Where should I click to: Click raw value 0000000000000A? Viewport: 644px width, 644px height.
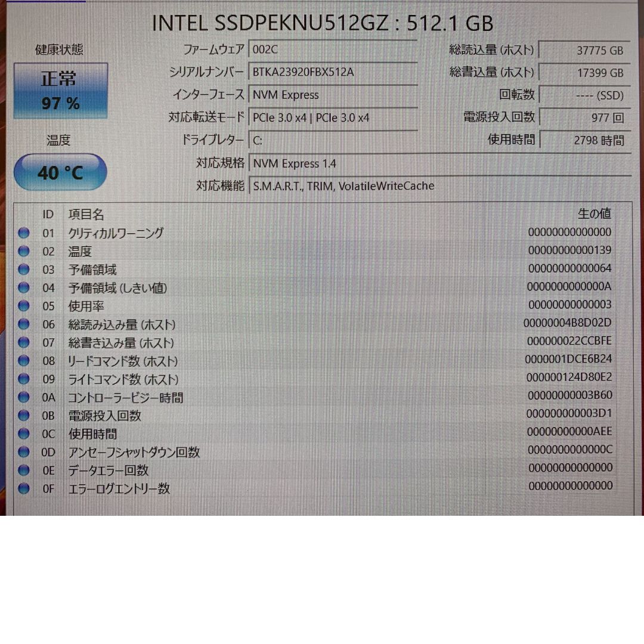(x=569, y=286)
